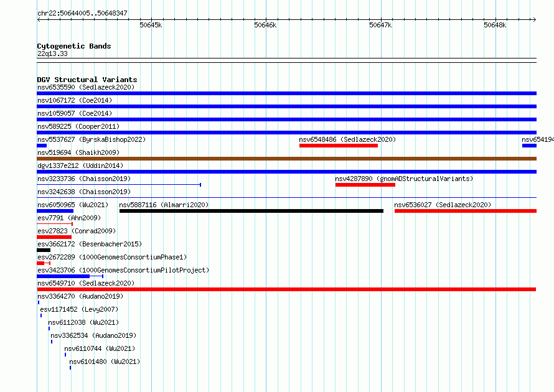Select the black esv3662172 variant bar
554x392 pixels.
click(x=44, y=250)
